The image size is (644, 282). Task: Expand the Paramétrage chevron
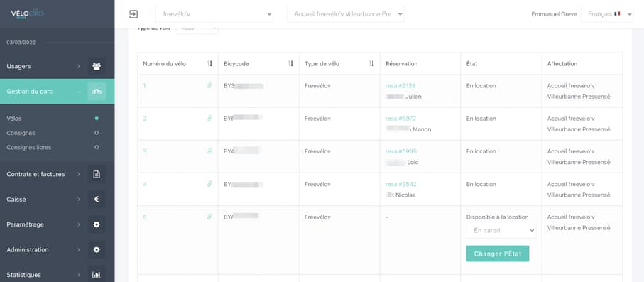(x=78, y=224)
